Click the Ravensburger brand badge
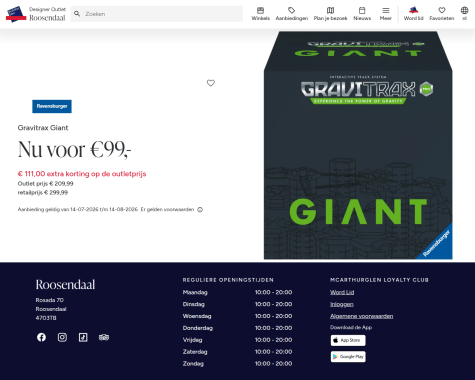Viewport: 475px width, 380px height. pos(52,106)
